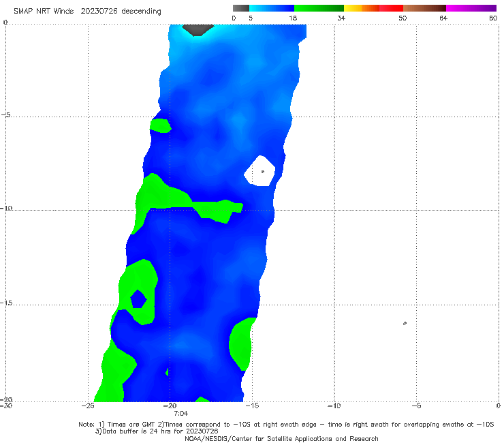504x443 pixels.
Task: Click the green segment of the color bar
Action: pyautogui.click(x=319, y=8)
